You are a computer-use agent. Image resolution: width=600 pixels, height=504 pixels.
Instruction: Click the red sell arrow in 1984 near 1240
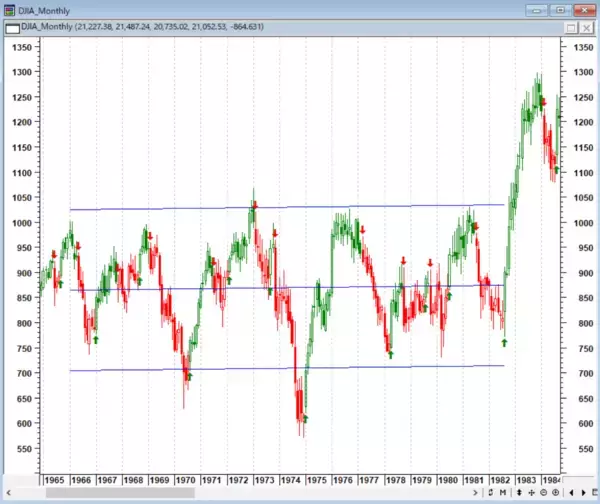[x=544, y=102]
